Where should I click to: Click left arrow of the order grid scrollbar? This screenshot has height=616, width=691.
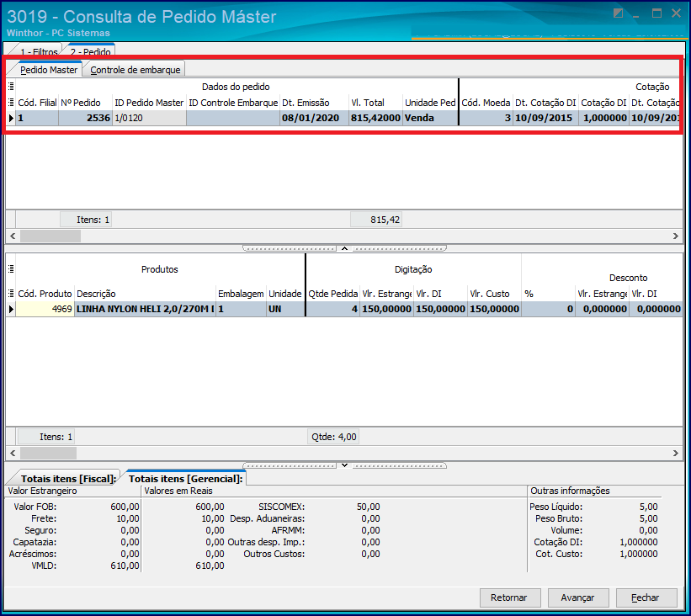13,236
